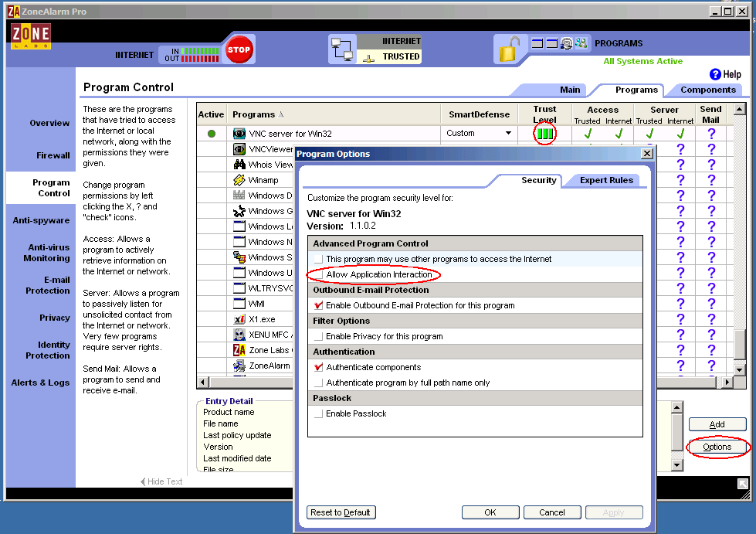Open the Privacy section
This screenshot has width=756, height=534.
click(55, 318)
